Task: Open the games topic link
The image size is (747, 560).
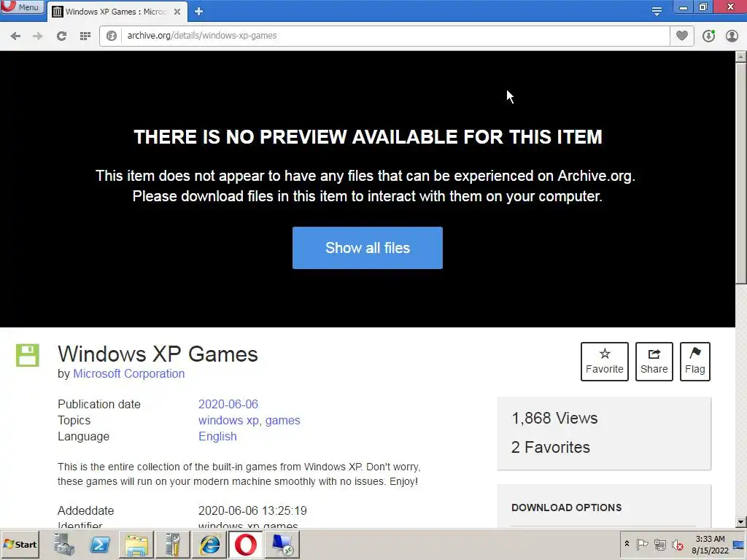Action: pos(283,421)
